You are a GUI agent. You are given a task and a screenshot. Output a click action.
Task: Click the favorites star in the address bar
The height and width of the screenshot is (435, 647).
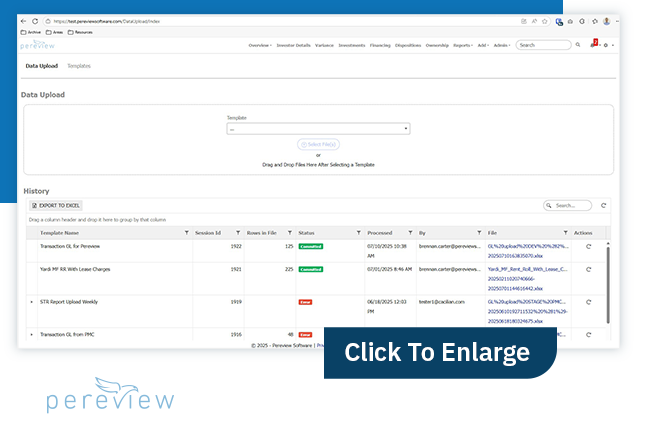(545, 21)
